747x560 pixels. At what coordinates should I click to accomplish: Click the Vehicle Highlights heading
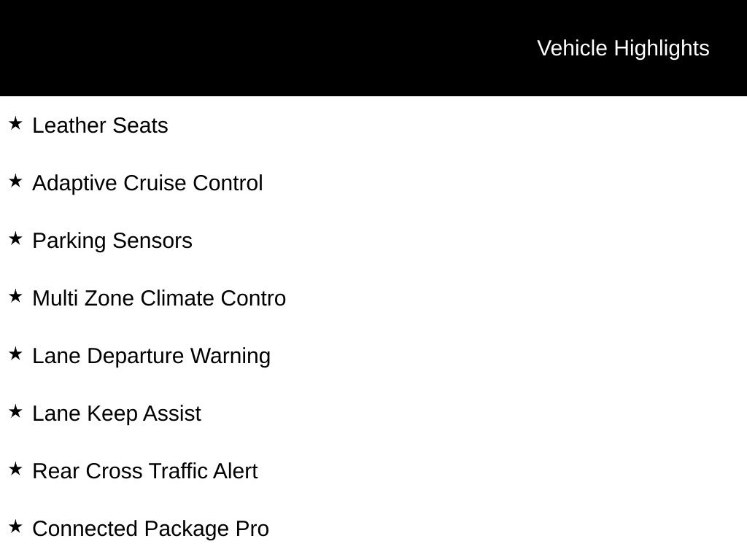623,49
